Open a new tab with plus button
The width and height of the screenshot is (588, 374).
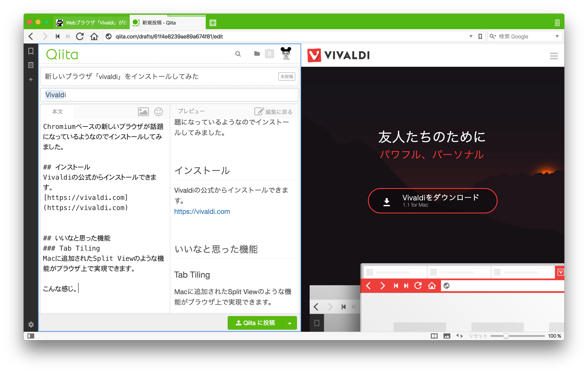click(x=213, y=23)
